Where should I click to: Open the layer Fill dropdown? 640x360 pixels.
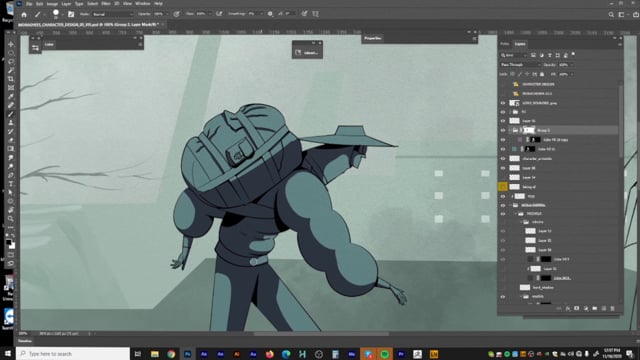571,74
